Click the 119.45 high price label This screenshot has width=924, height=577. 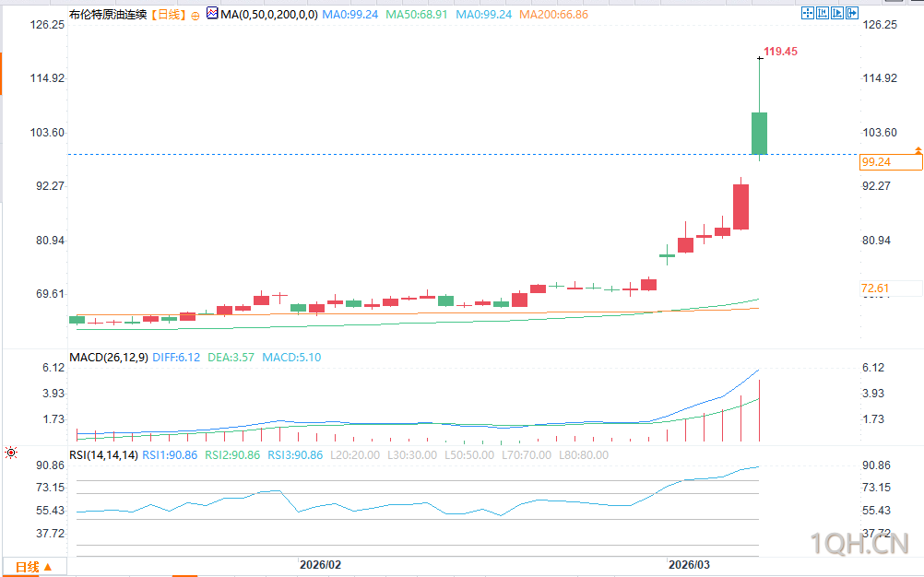point(780,52)
